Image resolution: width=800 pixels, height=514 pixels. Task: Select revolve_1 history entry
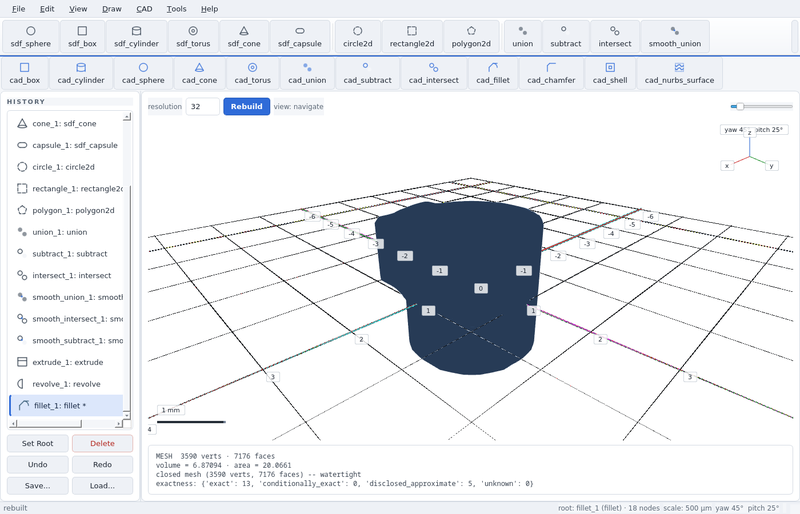66,384
